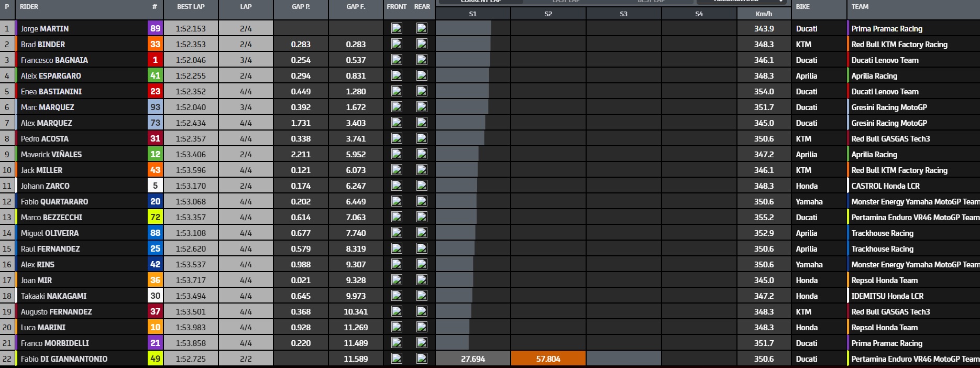Click Raul Fernandez's rear tyre icon
980x368 pixels.
(x=422, y=248)
